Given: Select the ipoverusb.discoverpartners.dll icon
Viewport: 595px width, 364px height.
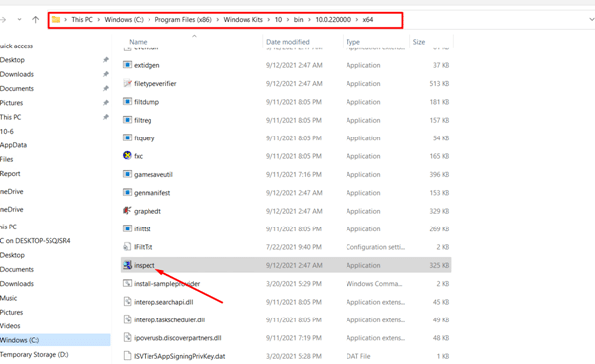Looking at the screenshot, I should pyautogui.click(x=127, y=338).
